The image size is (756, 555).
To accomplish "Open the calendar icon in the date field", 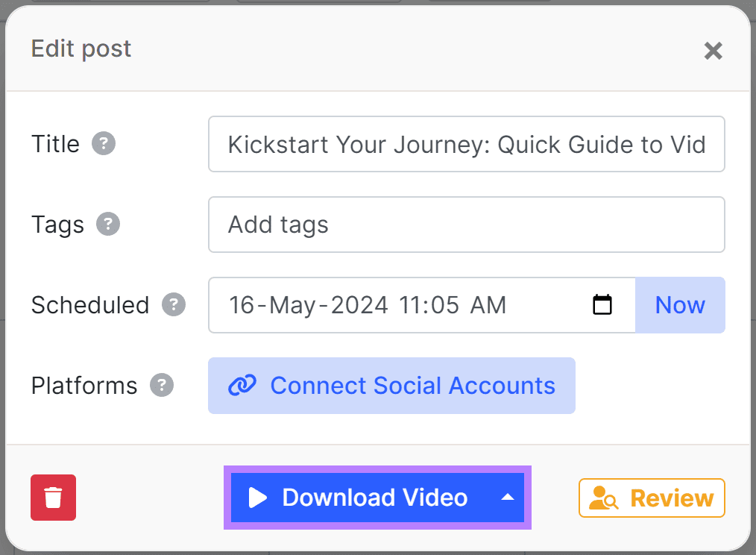I will (x=602, y=304).
